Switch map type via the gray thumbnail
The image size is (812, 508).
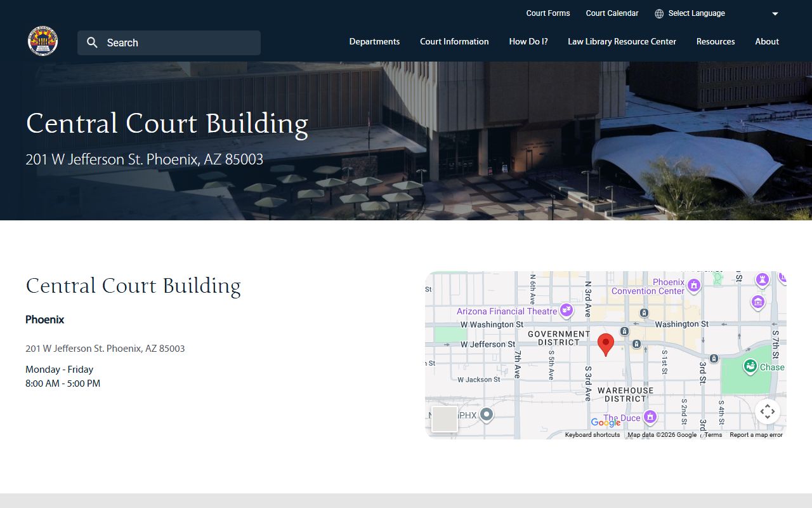(445, 419)
